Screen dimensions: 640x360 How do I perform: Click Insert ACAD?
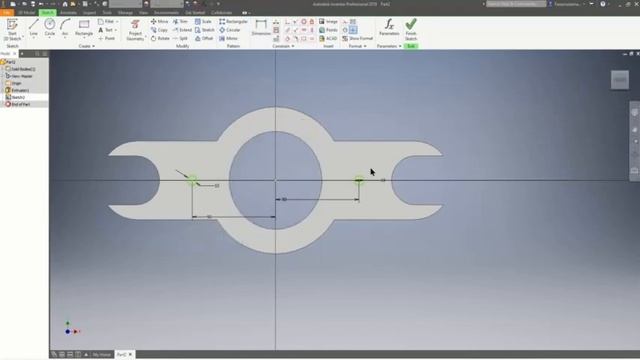click(x=328, y=38)
